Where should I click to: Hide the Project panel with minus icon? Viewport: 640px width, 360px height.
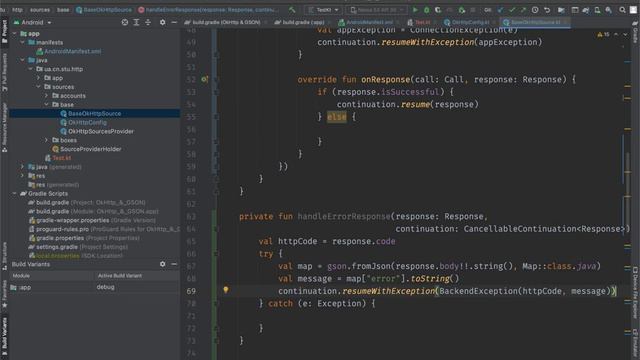pos(174,22)
